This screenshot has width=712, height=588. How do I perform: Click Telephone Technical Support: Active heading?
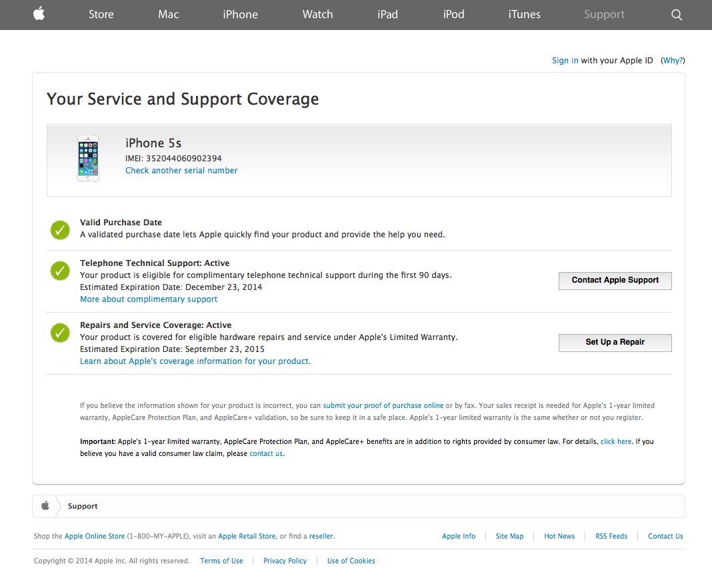(155, 263)
